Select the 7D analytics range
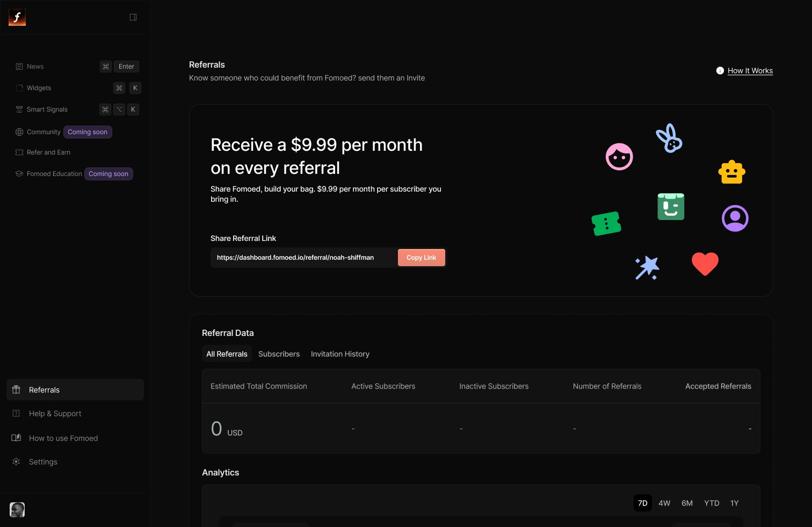This screenshot has width=812, height=527. point(642,503)
